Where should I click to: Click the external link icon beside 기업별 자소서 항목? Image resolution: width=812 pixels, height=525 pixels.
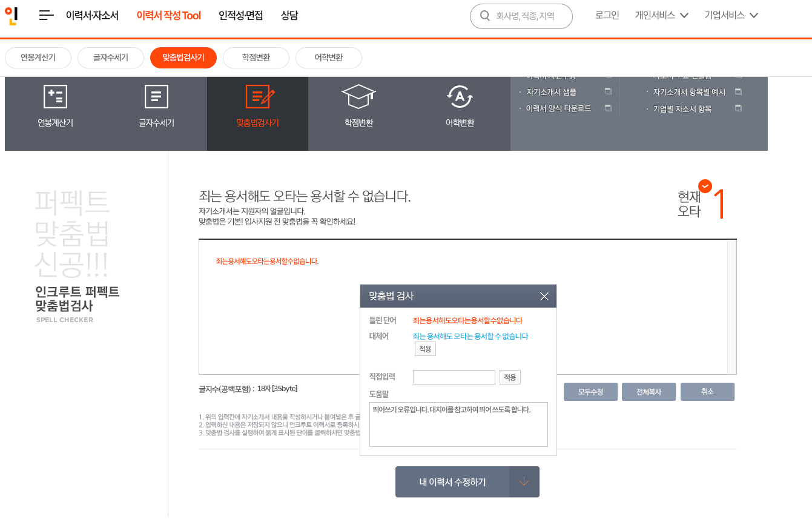(x=738, y=109)
